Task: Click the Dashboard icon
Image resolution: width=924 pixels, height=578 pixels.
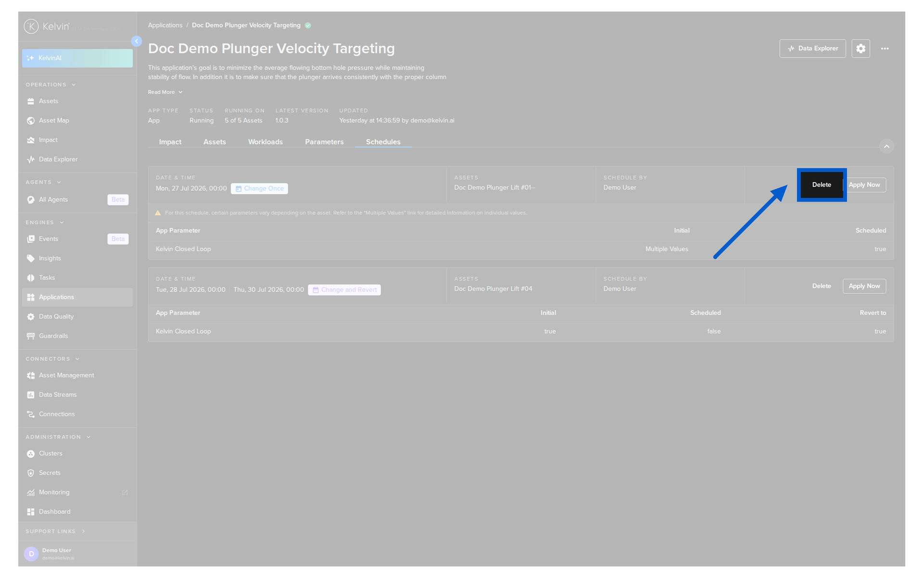Action: pyautogui.click(x=31, y=512)
